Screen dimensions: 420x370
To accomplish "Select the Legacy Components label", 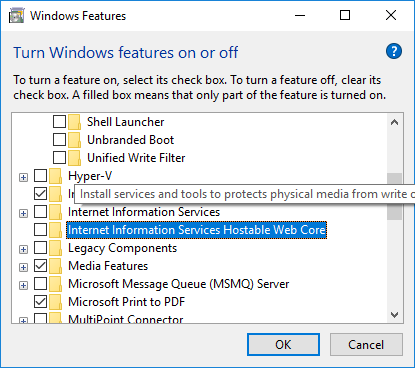I will [x=122, y=248].
